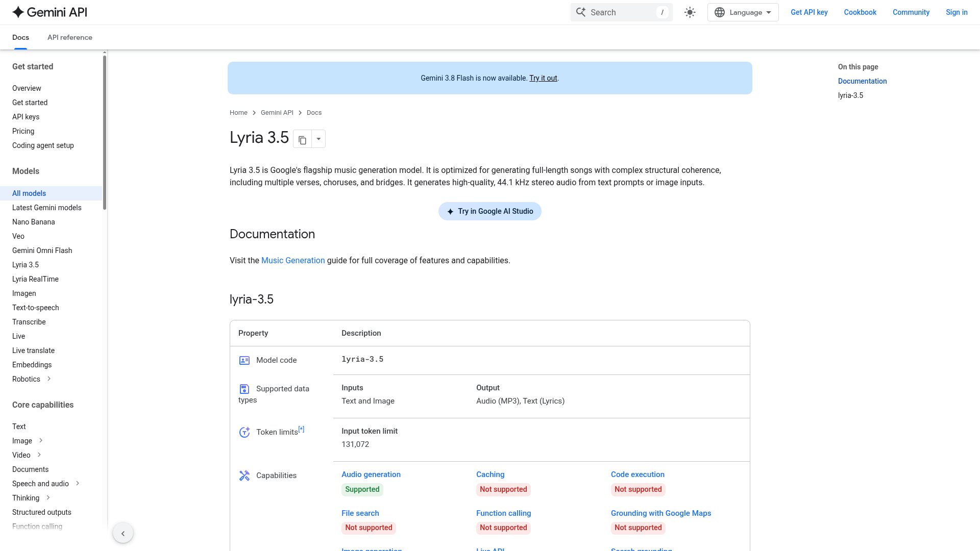Click Docs in the breadcrumb
Image resolution: width=980 pixels, height=551 pixels.
(314, 113)
